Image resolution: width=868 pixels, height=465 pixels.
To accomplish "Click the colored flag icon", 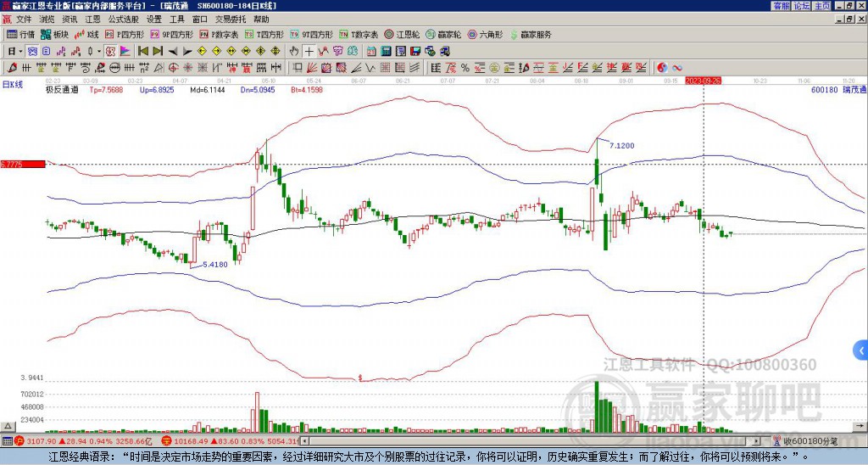I will (x=125, y=52).
